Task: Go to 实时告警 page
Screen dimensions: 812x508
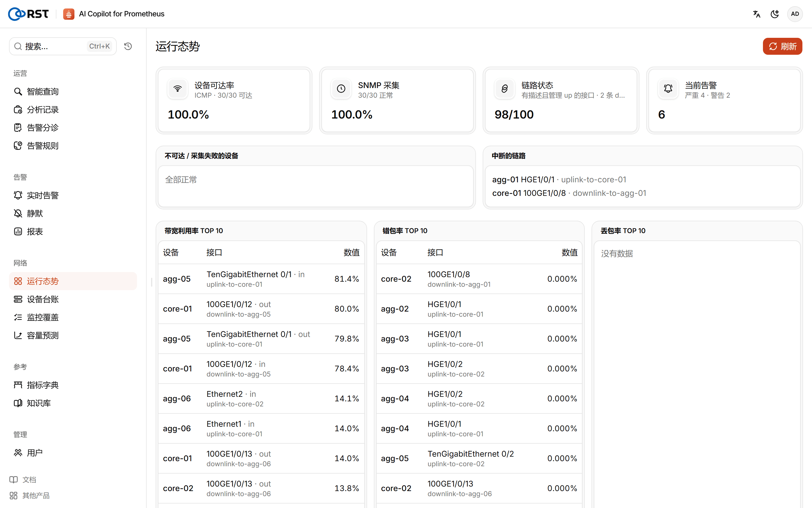Action: point(73,195)
